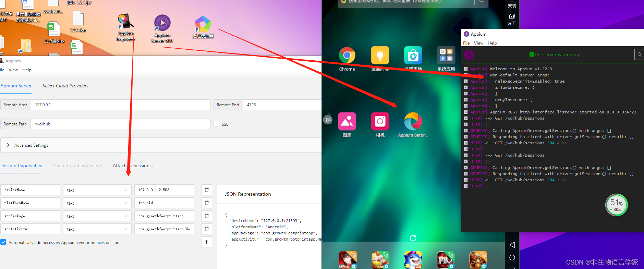This screenshot has height=269, width=644.
Task: Open View menu in Appium Inspector
Action: (x=13, y=70)
